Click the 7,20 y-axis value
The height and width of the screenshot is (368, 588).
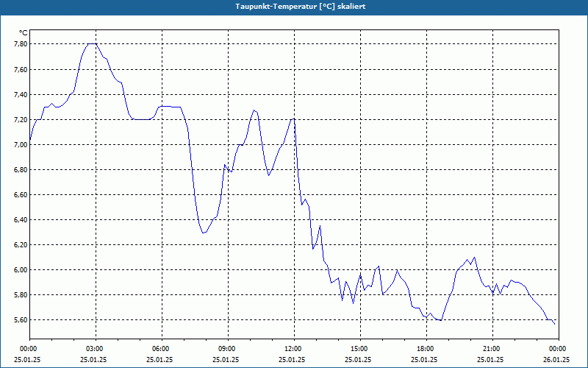point(21,120)
